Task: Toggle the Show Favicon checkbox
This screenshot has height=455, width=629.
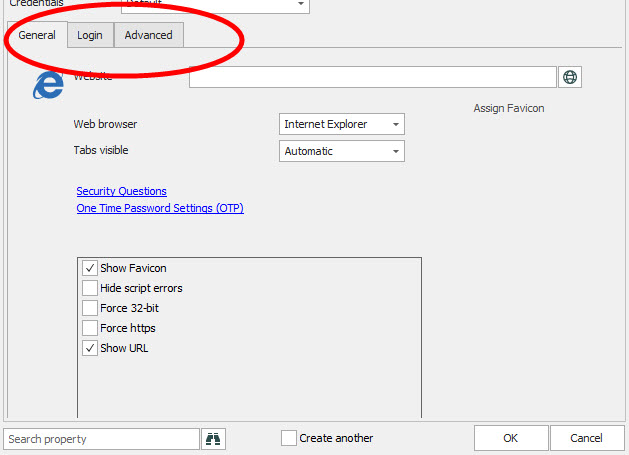Action: pos(90,268)
